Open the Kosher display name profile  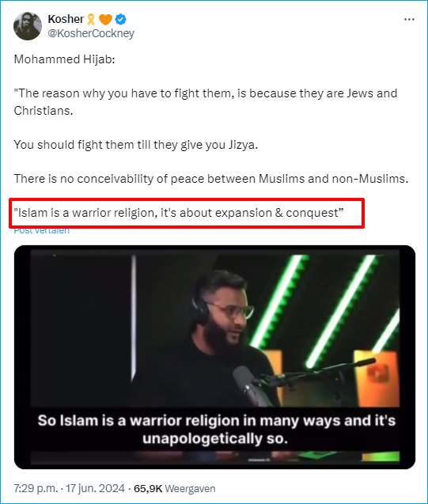point(66,19)
